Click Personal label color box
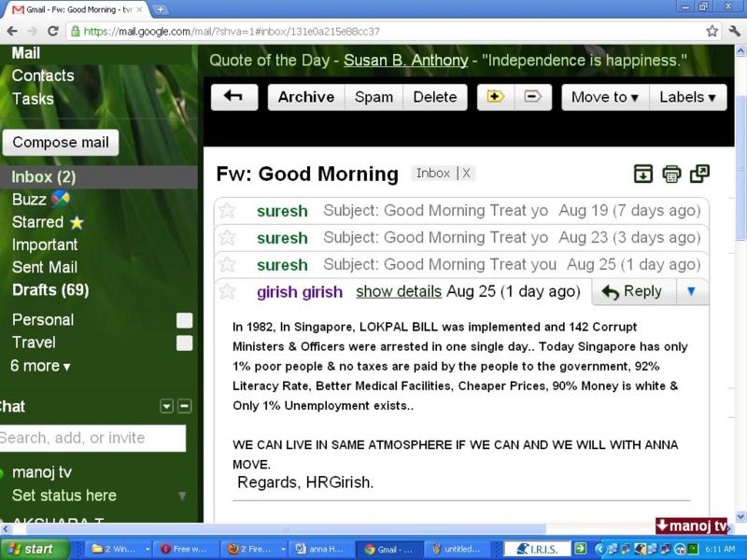This screenshot has height=560, width=747. coord(184,320)
